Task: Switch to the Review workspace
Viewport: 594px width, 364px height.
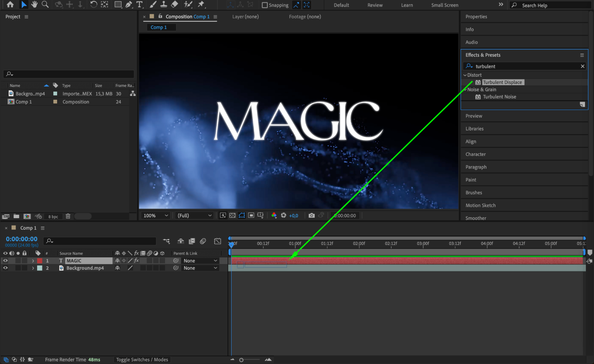Action: tap(375, 5)
